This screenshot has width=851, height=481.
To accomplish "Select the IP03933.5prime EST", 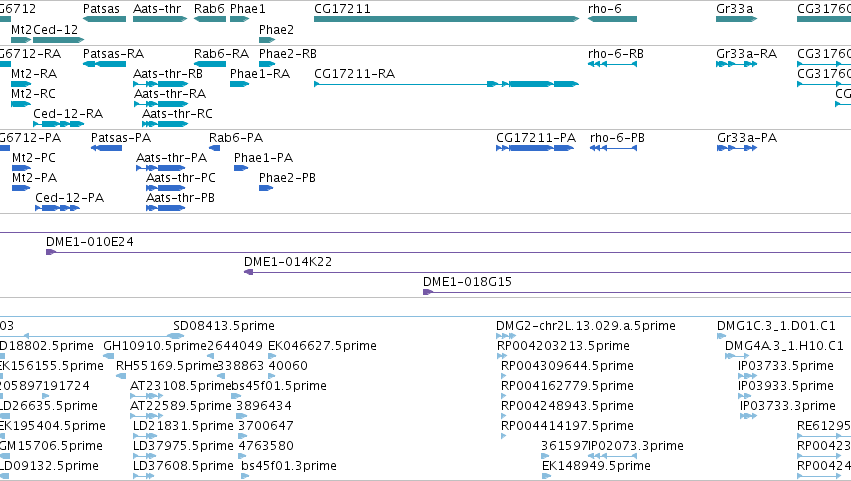I will point(747,397).
